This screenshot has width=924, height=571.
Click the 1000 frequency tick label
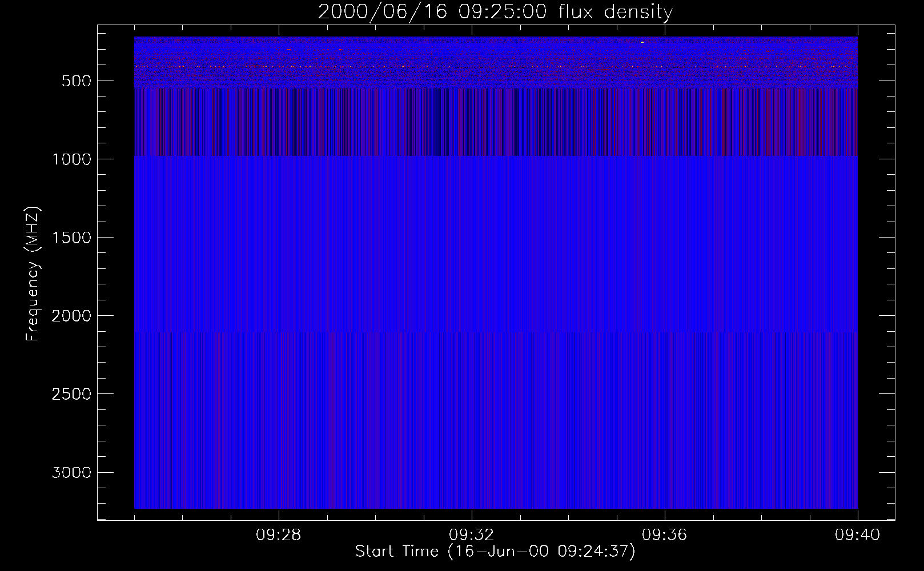pyautogui.click(x=71, y=159)
